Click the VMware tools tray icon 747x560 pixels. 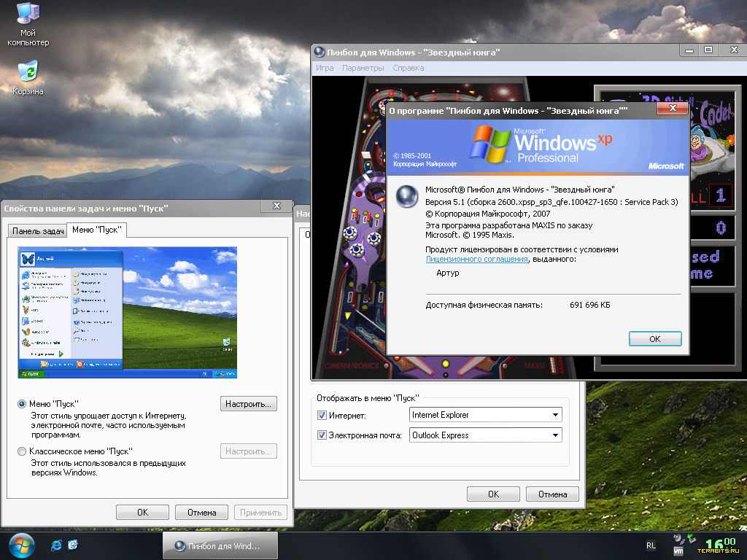click(x=678, y=552)
